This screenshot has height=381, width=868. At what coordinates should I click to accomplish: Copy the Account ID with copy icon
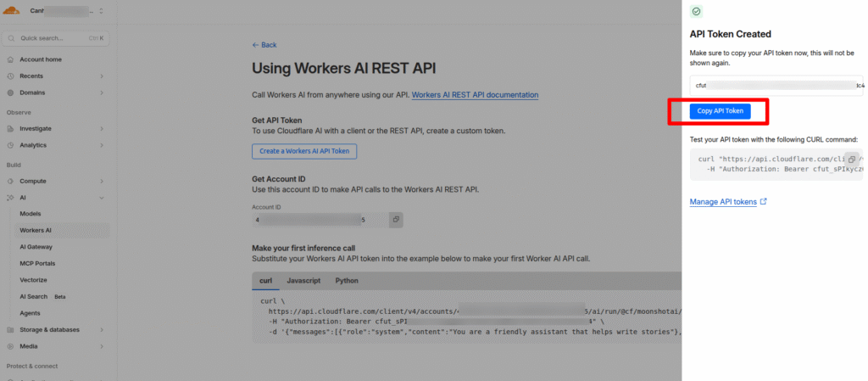[x=396, y=220]
